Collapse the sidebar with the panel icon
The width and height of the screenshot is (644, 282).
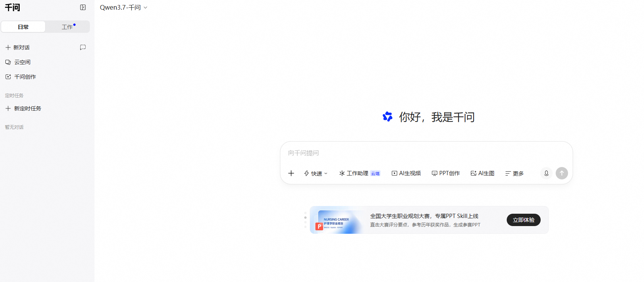(83, 7)
